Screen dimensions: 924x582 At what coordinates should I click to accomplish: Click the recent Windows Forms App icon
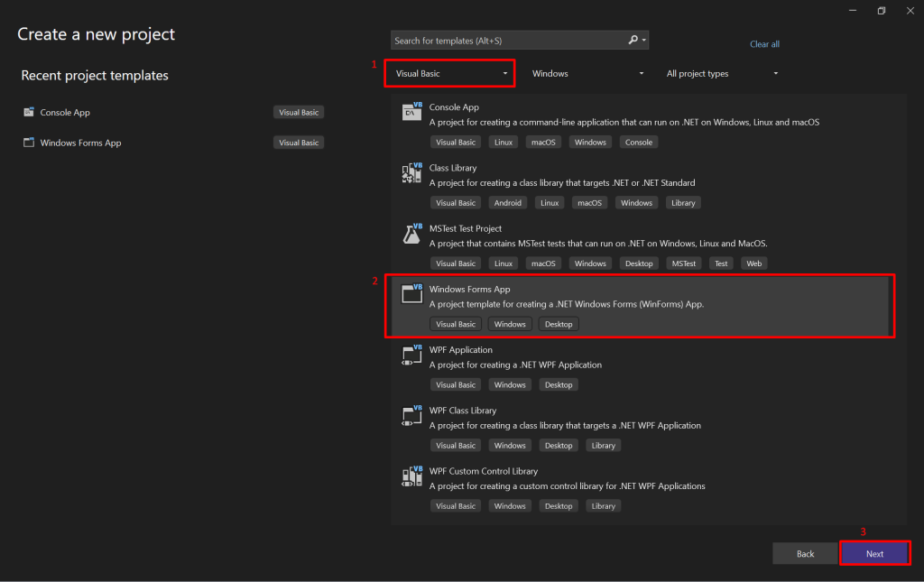click(x=28, y=143)
